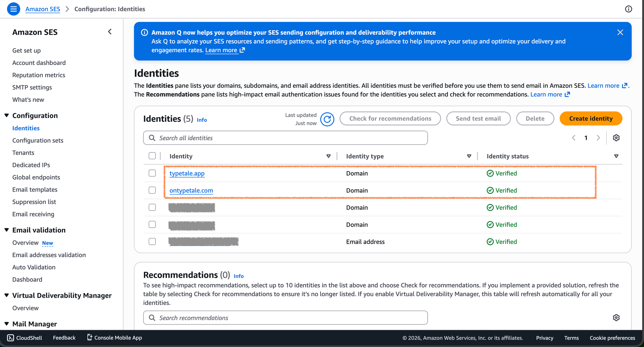Screen dimensions: 644x347
Task: Open Configuration sets in sidebar
Action: pyautogui.click(x=38, y=141)
